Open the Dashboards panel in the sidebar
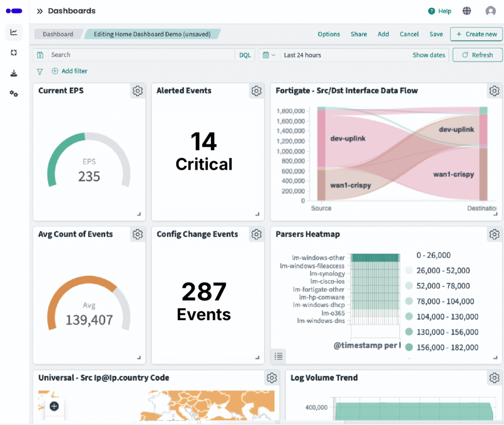 [14, 32]
